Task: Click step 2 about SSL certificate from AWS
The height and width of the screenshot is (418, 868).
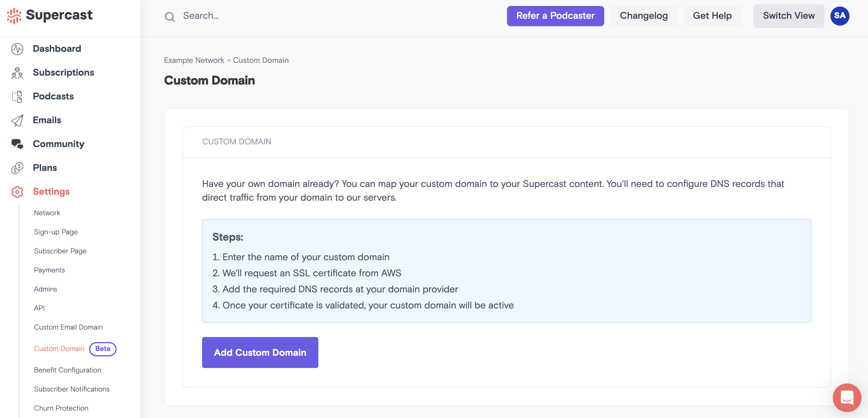Action: pos(307,273)
